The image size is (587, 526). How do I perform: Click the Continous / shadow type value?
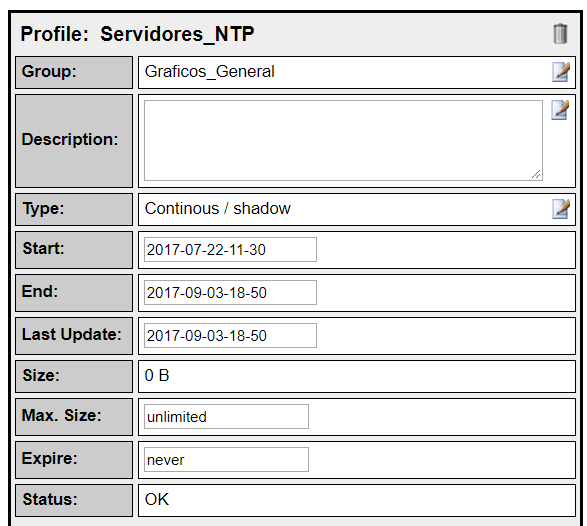click(x=218, y=209)
